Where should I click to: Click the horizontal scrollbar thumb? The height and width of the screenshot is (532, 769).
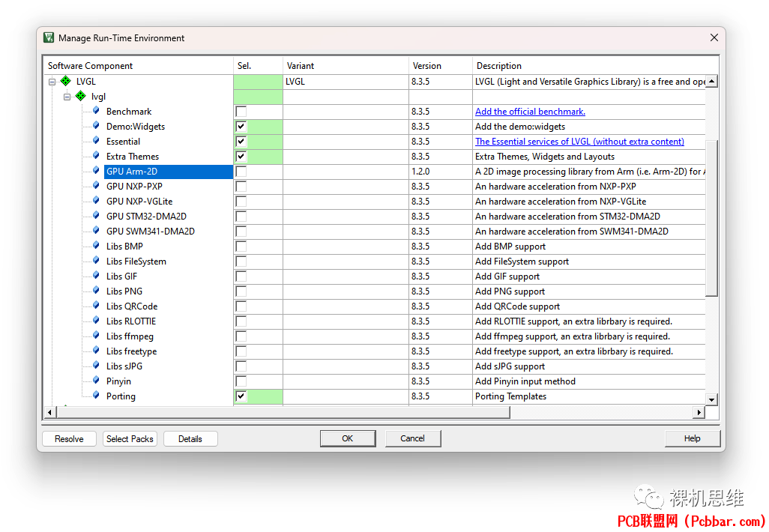[283, 412]
